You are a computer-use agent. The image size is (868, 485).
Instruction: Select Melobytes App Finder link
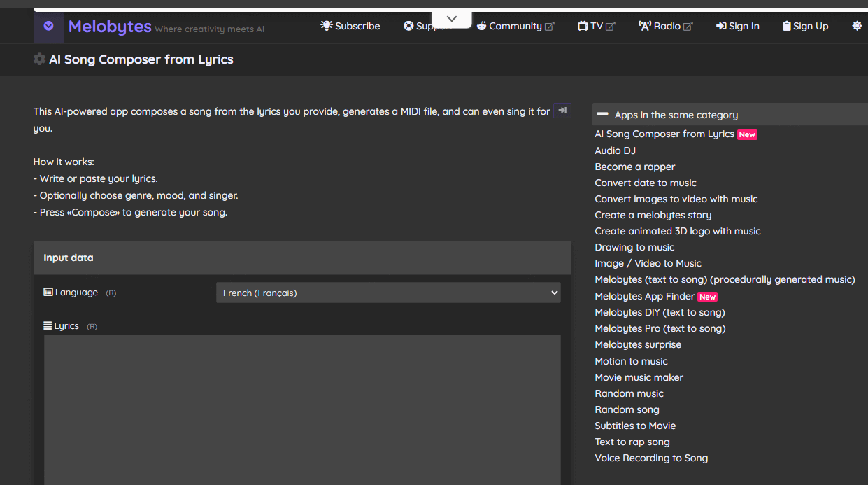(644, 296)
